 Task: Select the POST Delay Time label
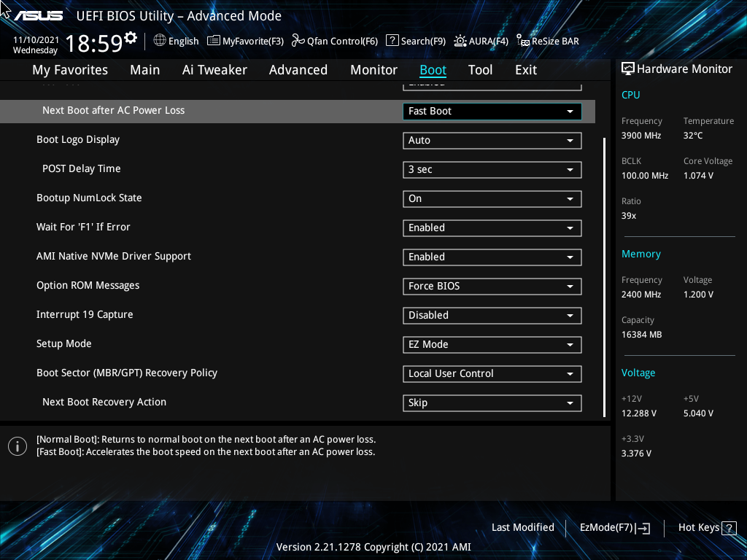(x=82, y=168)
